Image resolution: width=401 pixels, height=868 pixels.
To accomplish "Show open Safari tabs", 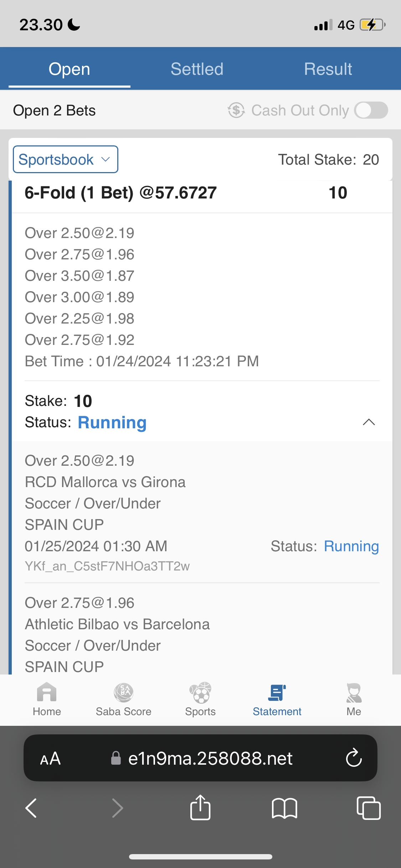I will 369,808.
